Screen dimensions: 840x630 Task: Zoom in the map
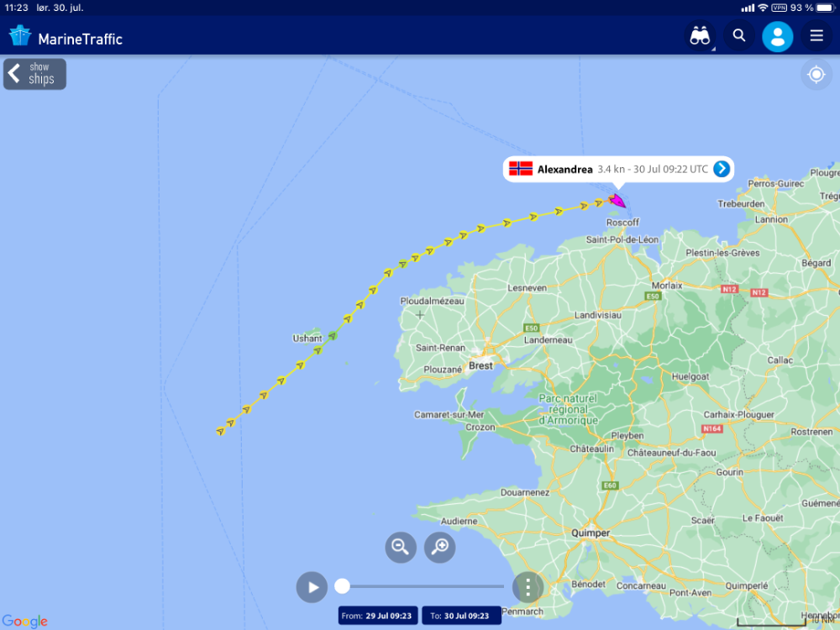[x=440, y=547]
